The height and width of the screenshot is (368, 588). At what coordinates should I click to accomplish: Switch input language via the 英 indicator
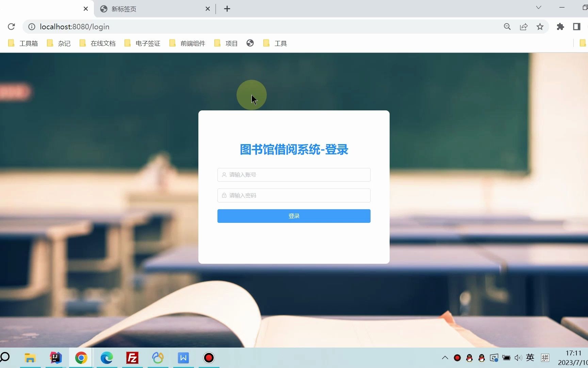[529, 358]
